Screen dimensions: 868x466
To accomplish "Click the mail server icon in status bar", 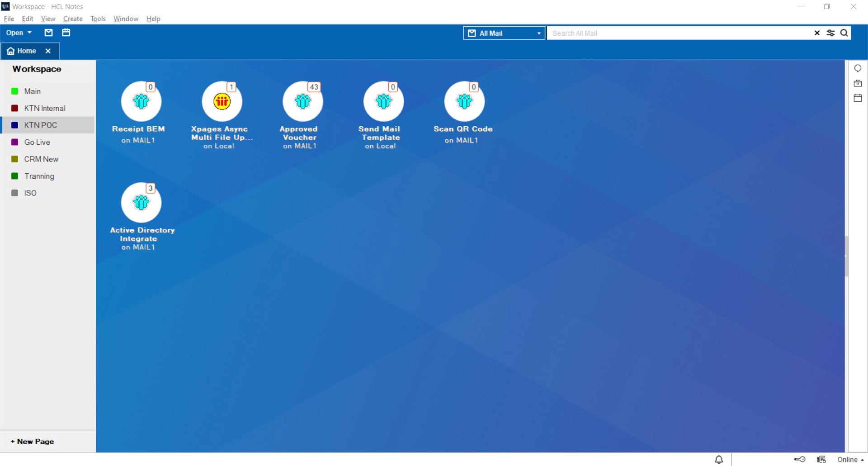I will [821, 459].
